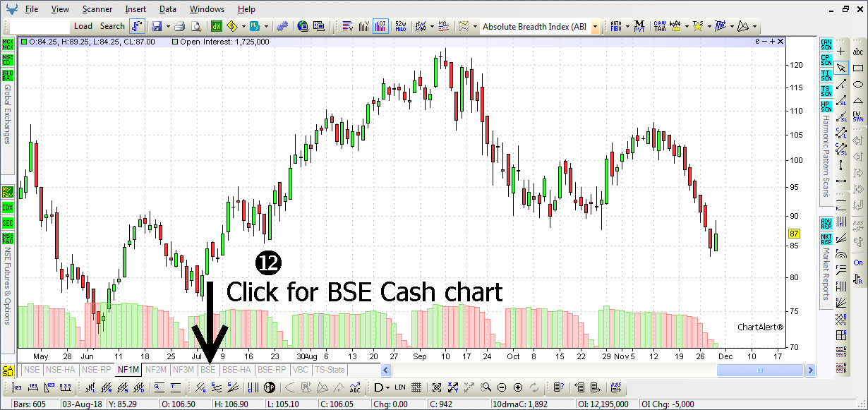Expand the dropdown arrow beside yellow diamond icon
The image size is (868, 410).
[243, 26]
